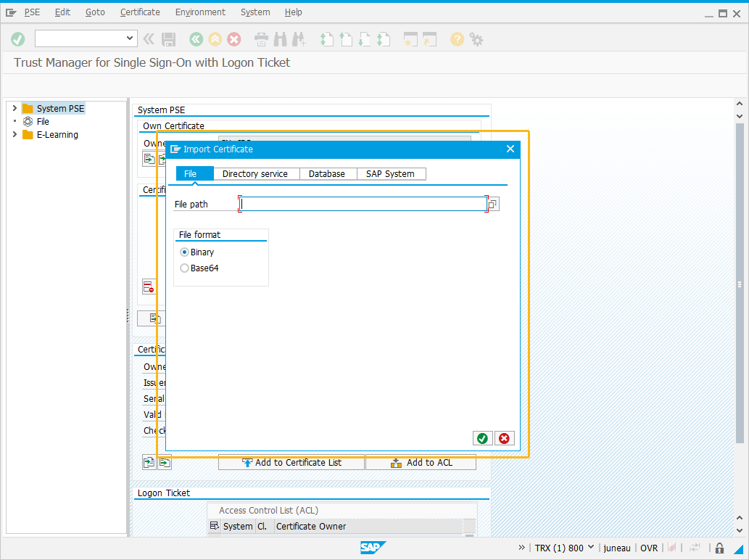This screenshot has width=749, height=560.
Task: Click the Print icon in the toolbar
Action: [261, 39]
